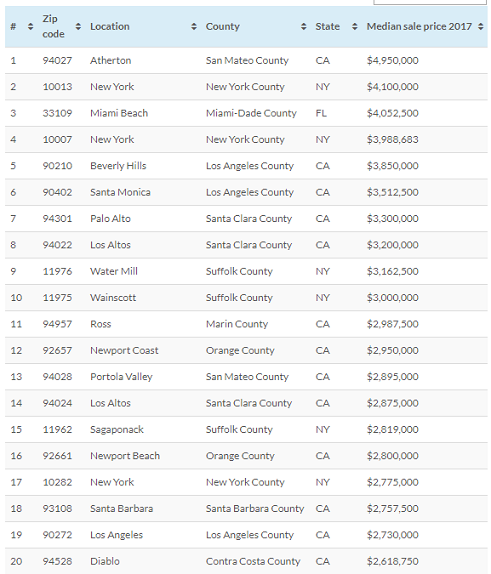This screenshot has width=491, height=574.
Task: Sort by Location using its sort arrows
Action: click(x=194, y=26)
